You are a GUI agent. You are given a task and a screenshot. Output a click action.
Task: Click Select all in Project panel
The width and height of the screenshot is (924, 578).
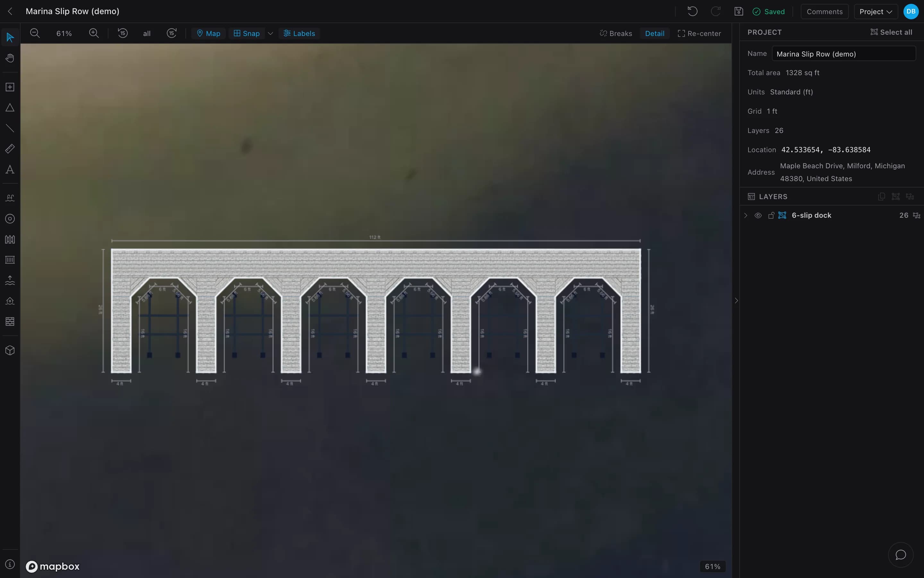click(891, 32)
